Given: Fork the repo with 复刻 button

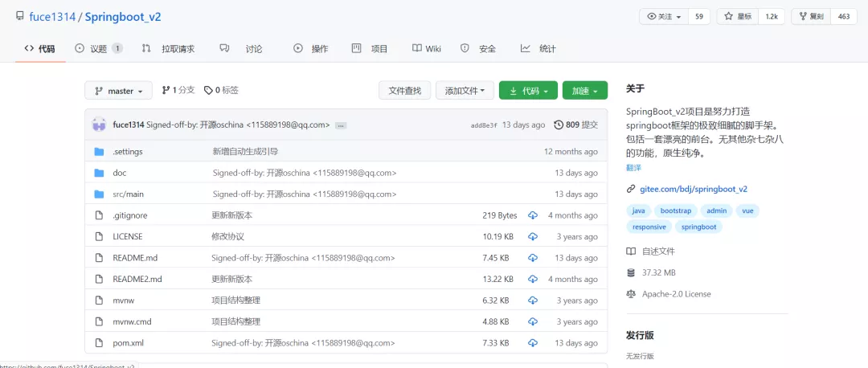Looking at the screenshot, I should 812,17.
